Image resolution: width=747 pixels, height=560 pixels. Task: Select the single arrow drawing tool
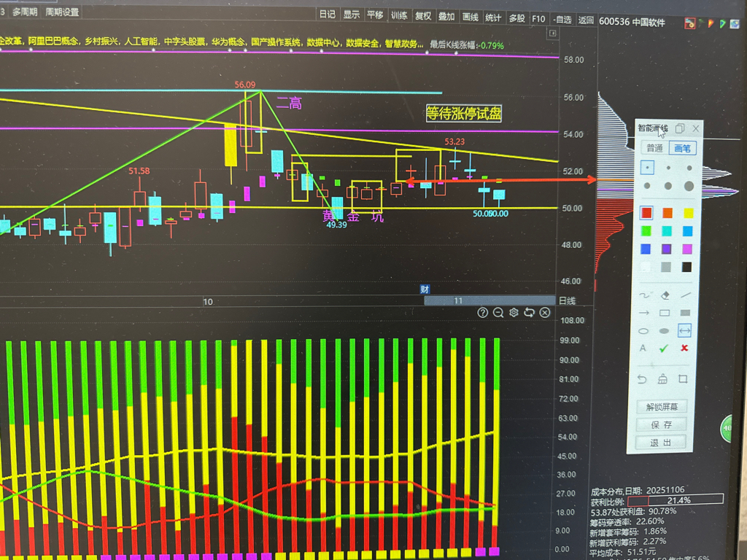click(x=643, y=313)
